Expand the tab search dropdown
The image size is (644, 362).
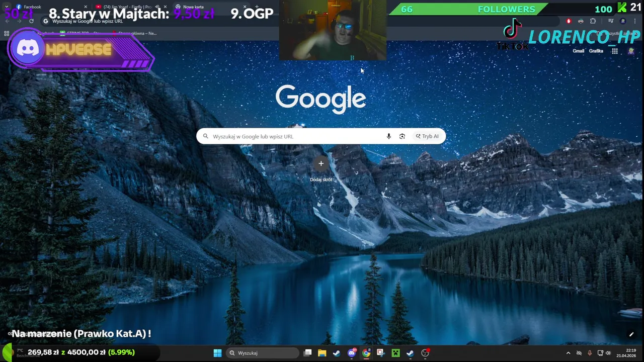pyautogui.click(x=7, y=7)
